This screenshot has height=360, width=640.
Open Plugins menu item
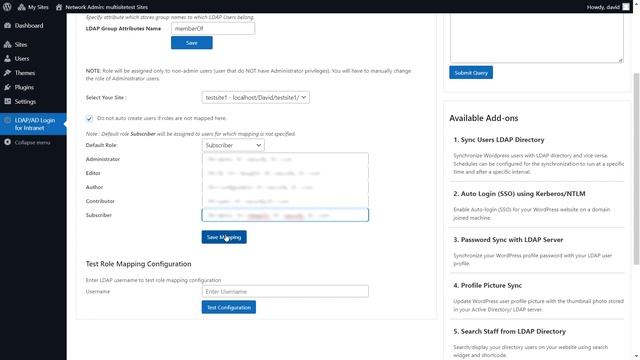24,87
